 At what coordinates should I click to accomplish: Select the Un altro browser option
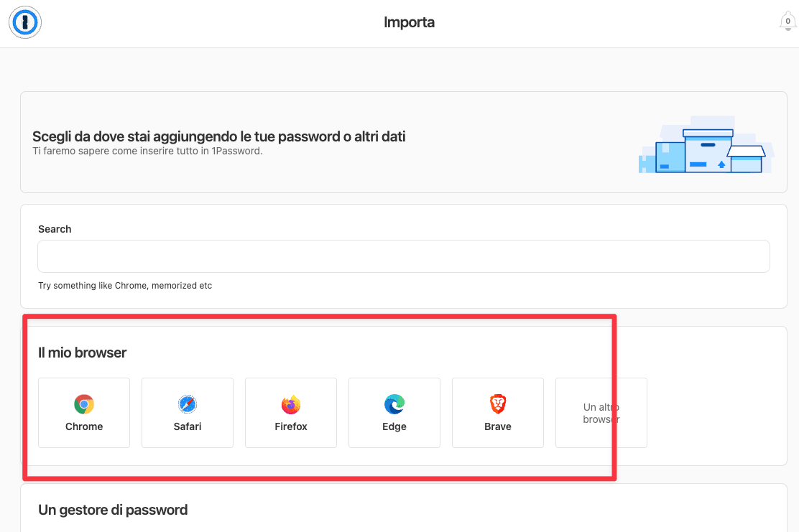pyautogui.click(x=601, y=413)
